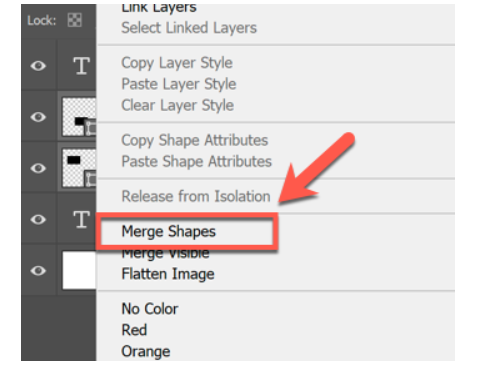This screenshot has height=373, width=484.
Task: Toggle visibility of lower shape layer
Action: click(x=38, y=168)
